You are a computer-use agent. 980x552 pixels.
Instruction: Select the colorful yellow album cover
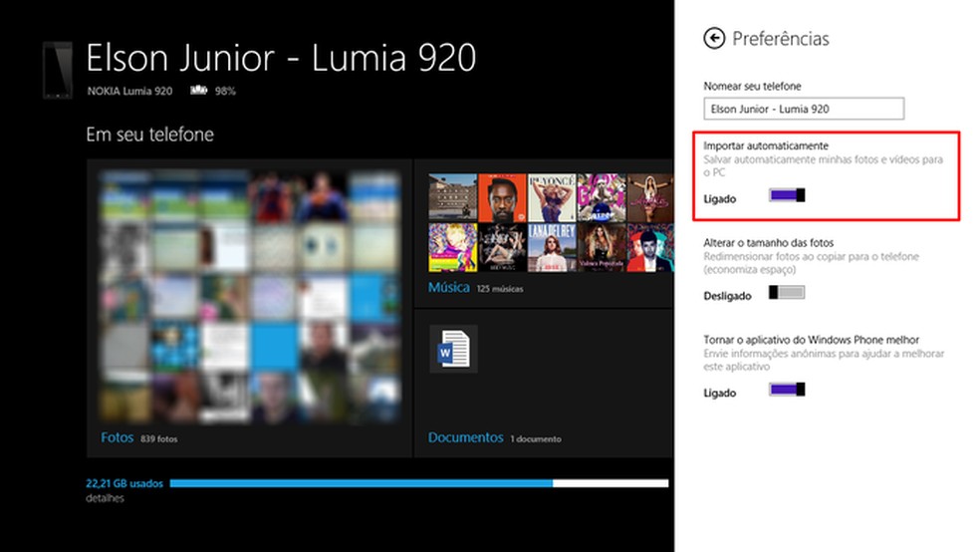[452, 248]
